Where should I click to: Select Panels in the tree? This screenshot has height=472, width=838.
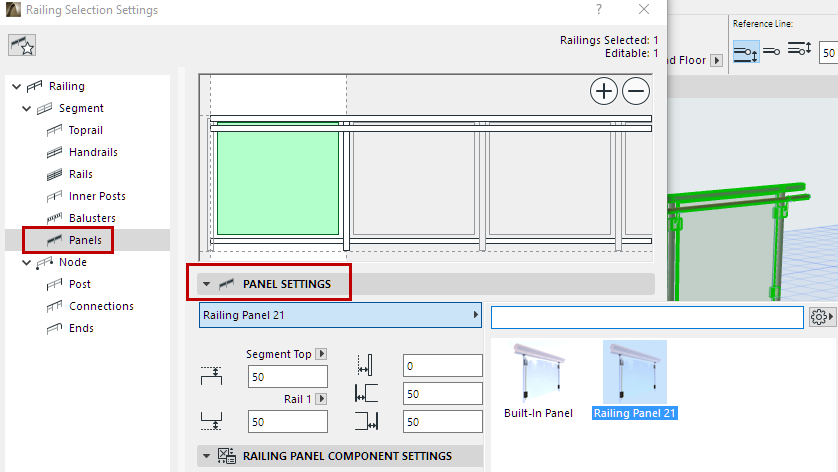click(85, 240)
